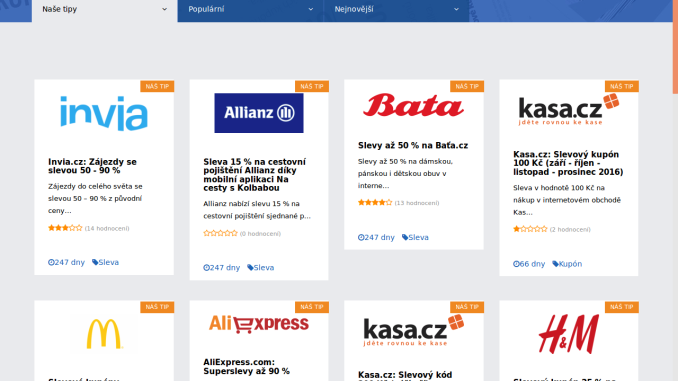Click the NÁŠ TIP badge on the Invia card
The image size is (678, 381).
(157, 86)
